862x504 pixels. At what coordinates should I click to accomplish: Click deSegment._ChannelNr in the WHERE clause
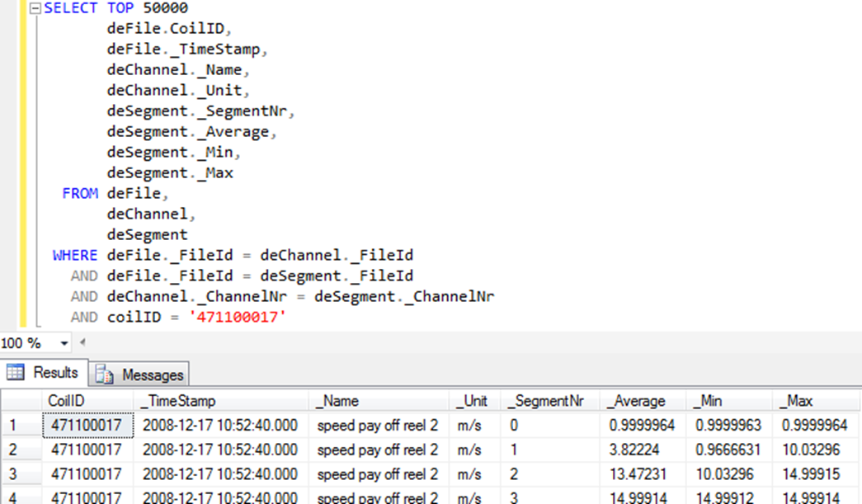click(404, 297)
